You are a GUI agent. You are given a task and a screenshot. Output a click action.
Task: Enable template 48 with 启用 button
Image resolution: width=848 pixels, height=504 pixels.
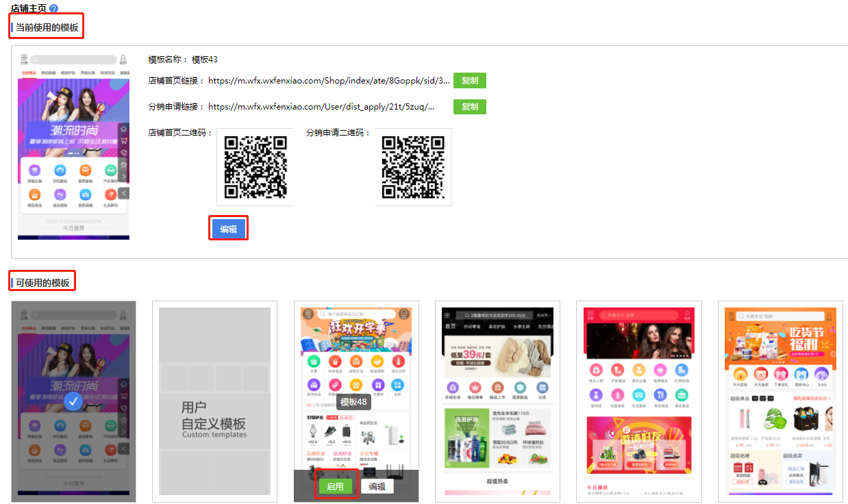pos(335,487)
